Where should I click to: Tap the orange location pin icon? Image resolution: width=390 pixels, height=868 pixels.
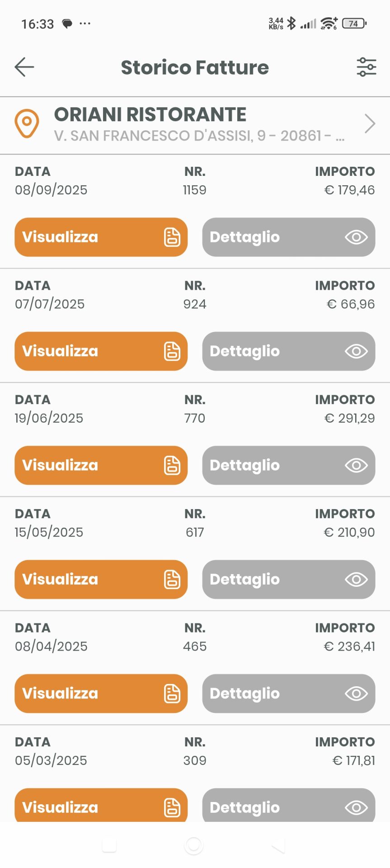coord(27,123)
